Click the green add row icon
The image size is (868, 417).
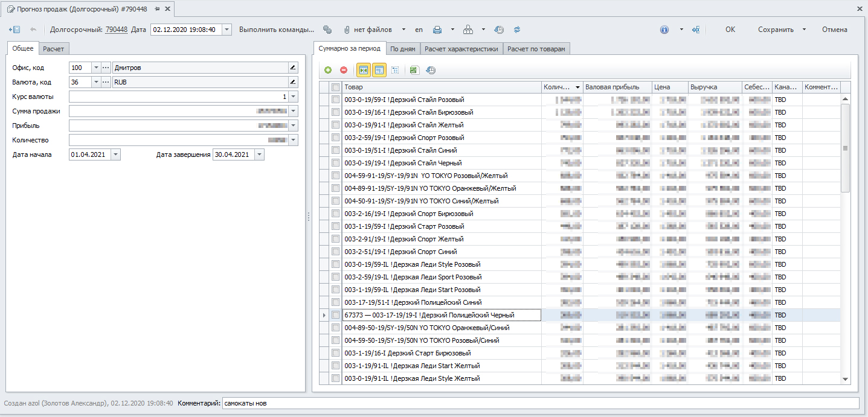click(x=328, y=70)
